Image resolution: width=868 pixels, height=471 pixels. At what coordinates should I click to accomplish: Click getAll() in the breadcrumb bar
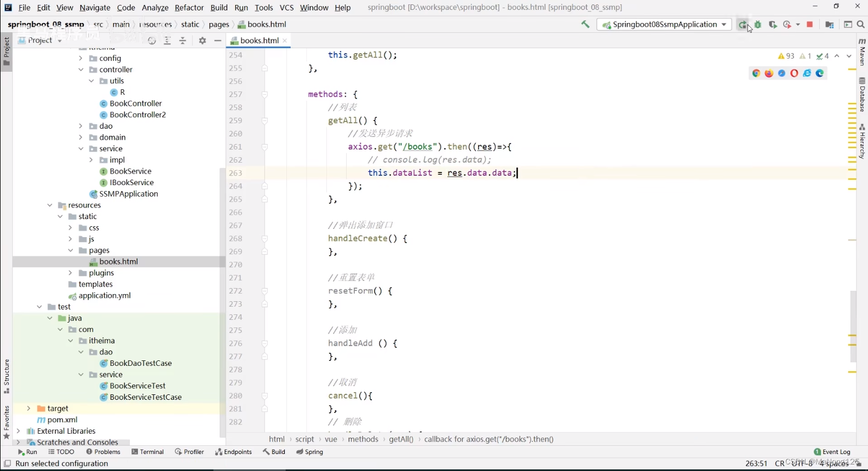click(x=401, y=439)
